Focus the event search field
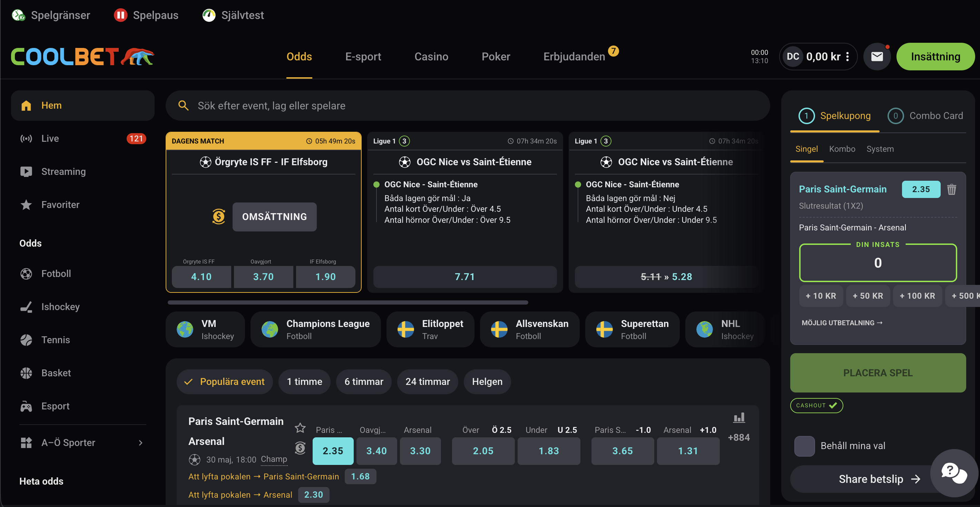This screenshot has width=980, height=507. (x=468, y=105)
